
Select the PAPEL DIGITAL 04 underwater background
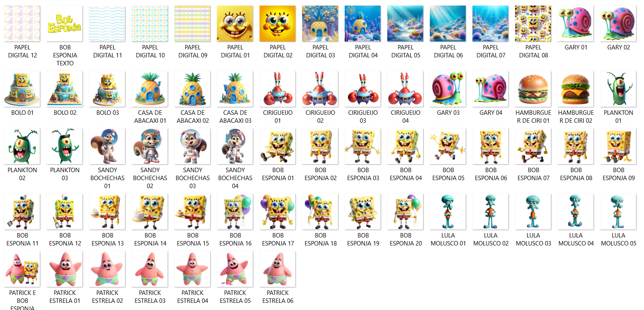click(363, 24)
